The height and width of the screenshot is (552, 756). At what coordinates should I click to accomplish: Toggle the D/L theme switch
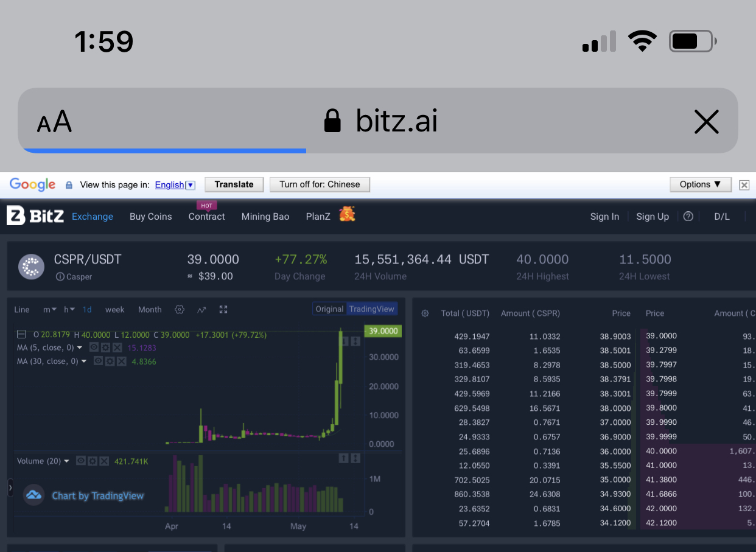point(722,217)
